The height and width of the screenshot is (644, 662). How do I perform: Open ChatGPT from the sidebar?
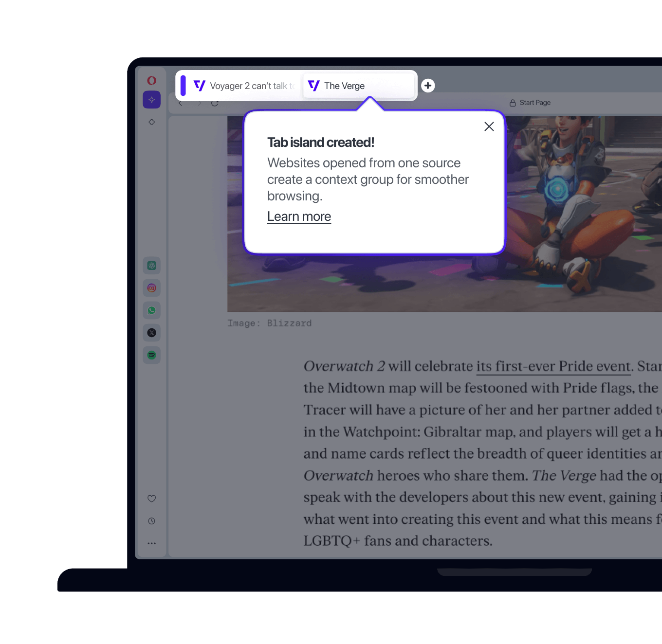click(x=151, y=265)
